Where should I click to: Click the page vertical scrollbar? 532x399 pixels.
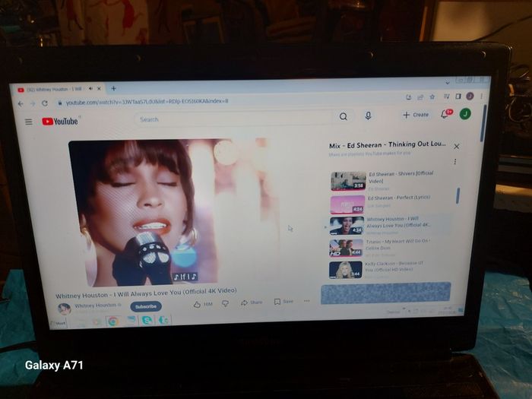[483, 123]
